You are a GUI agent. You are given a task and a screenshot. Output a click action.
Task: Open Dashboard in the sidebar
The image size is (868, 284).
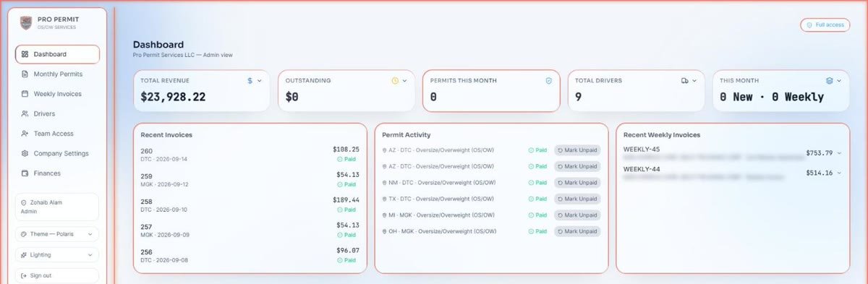point(57,54)
